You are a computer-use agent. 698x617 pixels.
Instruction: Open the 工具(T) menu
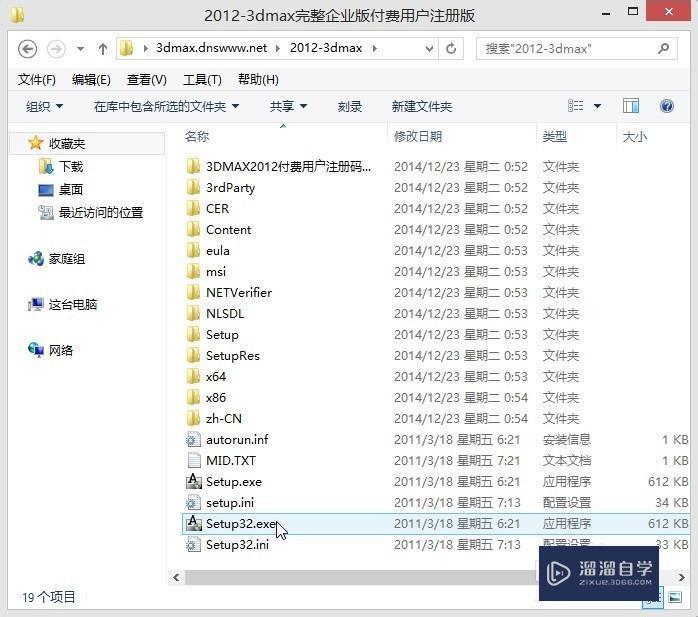click(202, 80)
